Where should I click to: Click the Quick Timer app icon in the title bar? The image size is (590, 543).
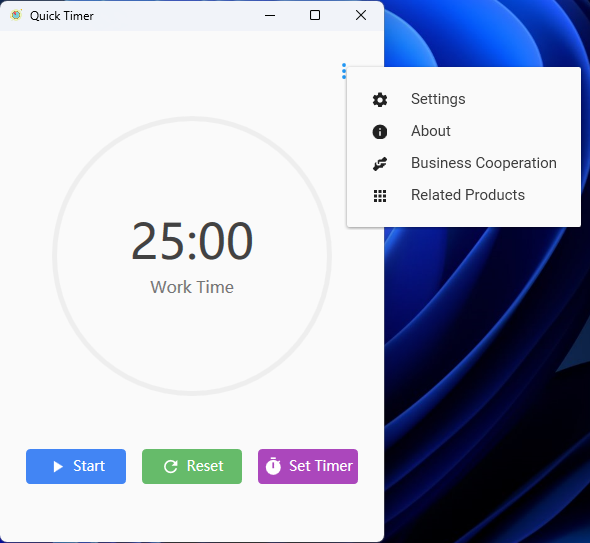pyautogui.click(x=16, y=15)
